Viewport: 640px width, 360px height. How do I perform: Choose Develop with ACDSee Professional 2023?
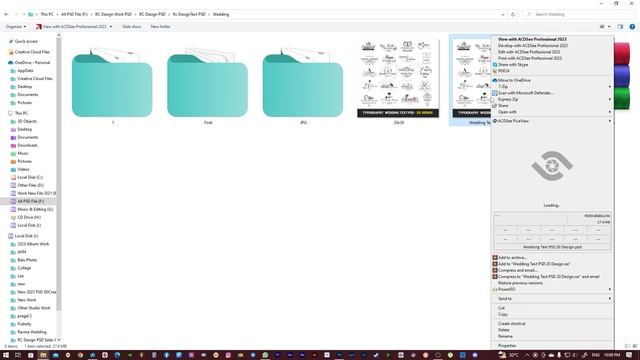coord(552,46)
